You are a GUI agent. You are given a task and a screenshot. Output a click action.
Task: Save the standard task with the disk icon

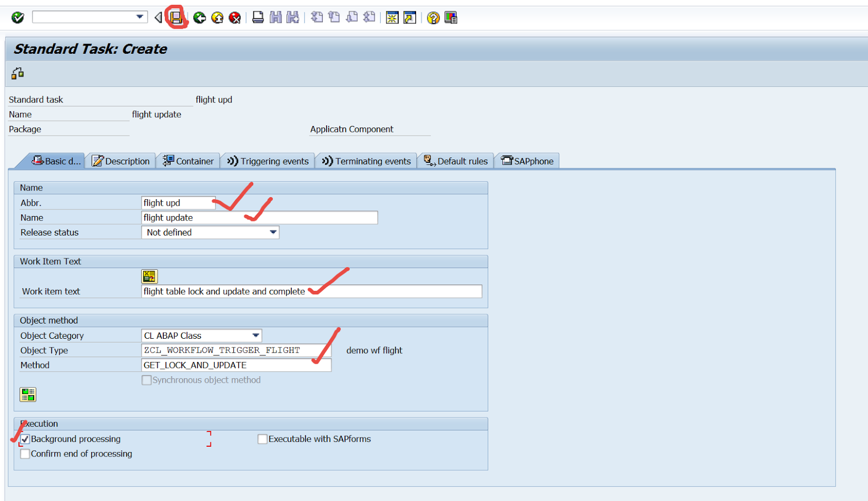(176, 18)
